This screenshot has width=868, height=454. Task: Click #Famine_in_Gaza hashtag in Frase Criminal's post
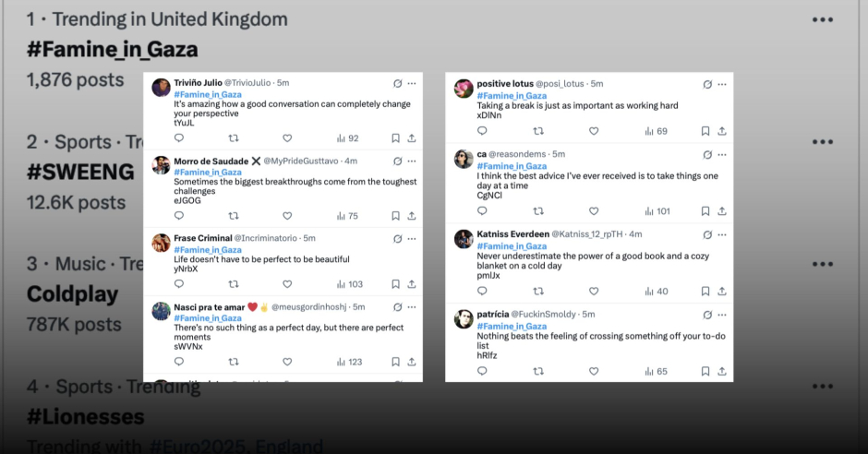(208, 250)
